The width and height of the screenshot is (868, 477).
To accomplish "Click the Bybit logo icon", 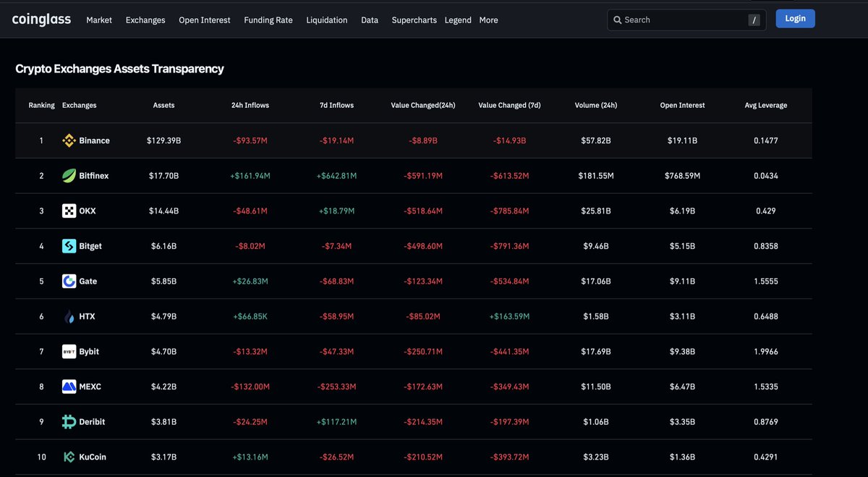I will pyautogui.click(x=69, y=351).
